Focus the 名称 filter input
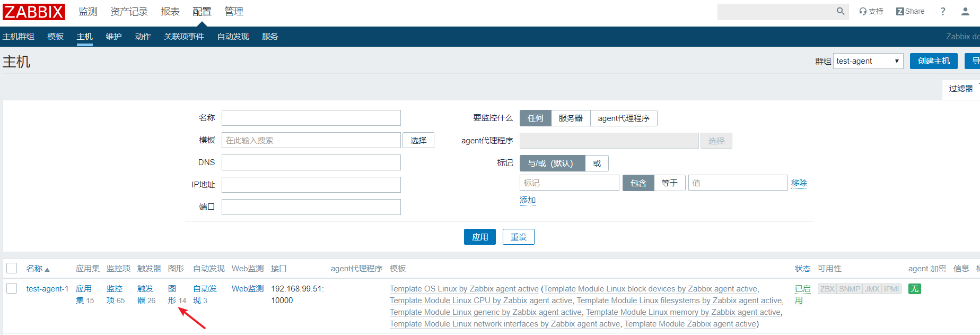The height and width of the screenshot is (335, 980). coord(311,118)
